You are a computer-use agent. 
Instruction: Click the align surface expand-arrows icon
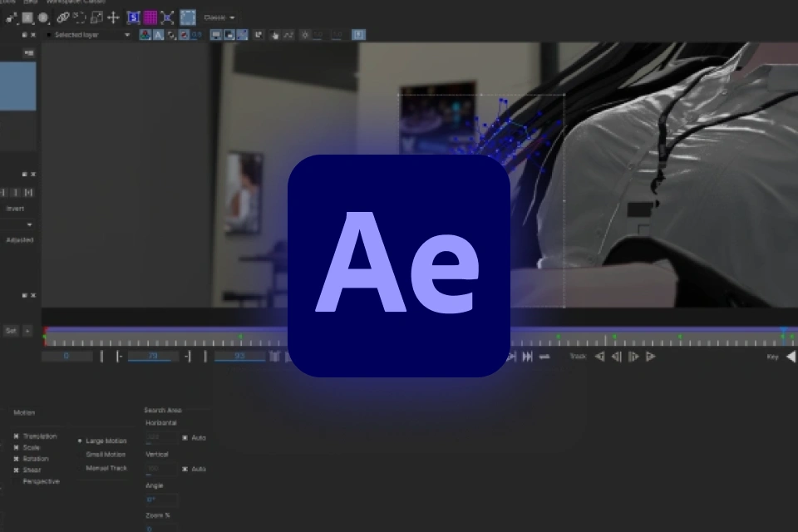point(167,17)
